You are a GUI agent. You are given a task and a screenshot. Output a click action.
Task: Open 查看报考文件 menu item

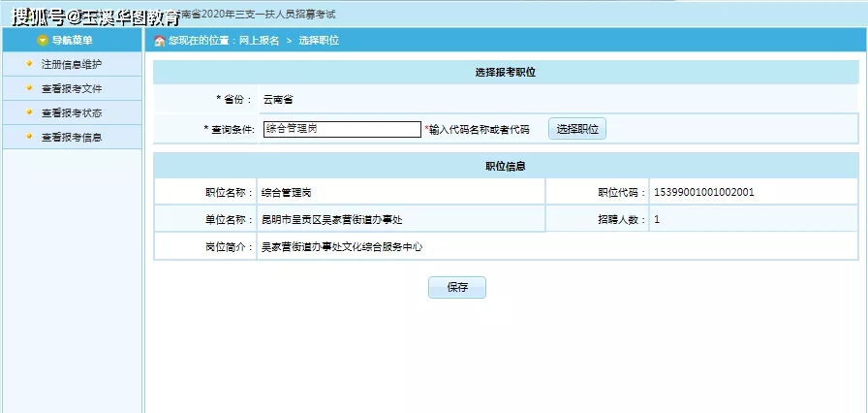(x=72, y=88)
